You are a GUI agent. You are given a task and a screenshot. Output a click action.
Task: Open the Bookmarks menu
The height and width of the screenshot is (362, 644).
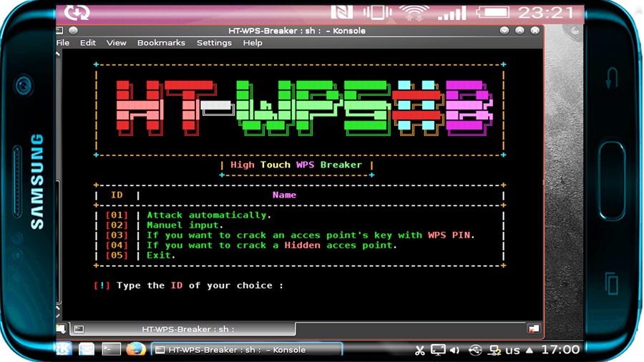[161, 43]
